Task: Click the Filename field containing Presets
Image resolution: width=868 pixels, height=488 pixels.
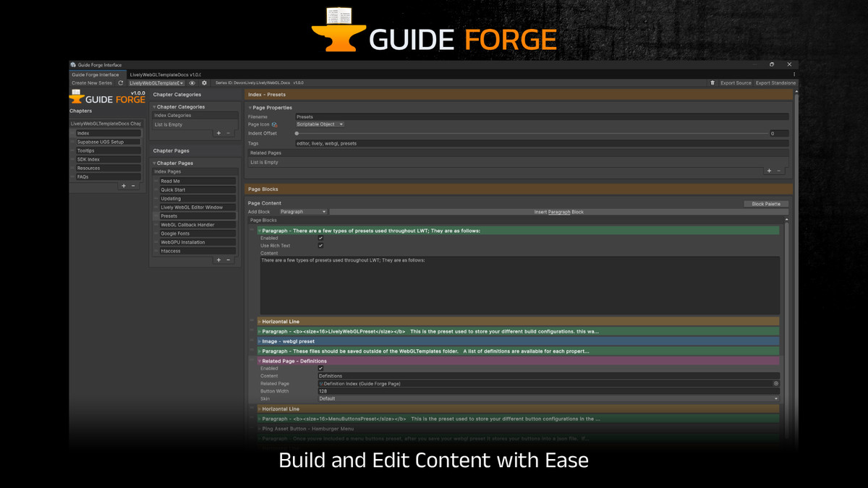Action: coord(542,116)
